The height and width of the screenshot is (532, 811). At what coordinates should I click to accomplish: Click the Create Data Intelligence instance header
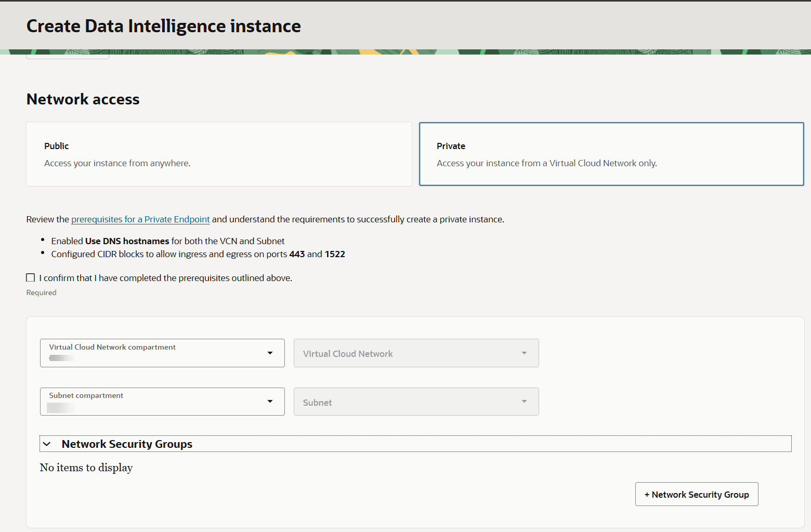tap(163, 25)
